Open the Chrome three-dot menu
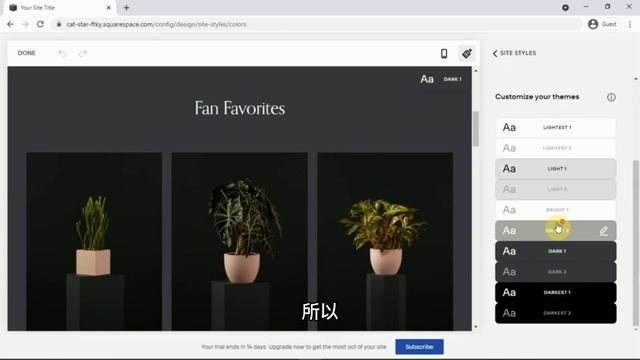 click(630, 24)
